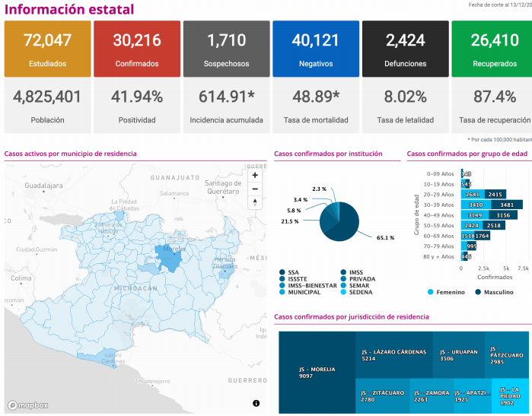Toggle the ISSSTE legend entry
532x416 pixels.
(283, 278)
